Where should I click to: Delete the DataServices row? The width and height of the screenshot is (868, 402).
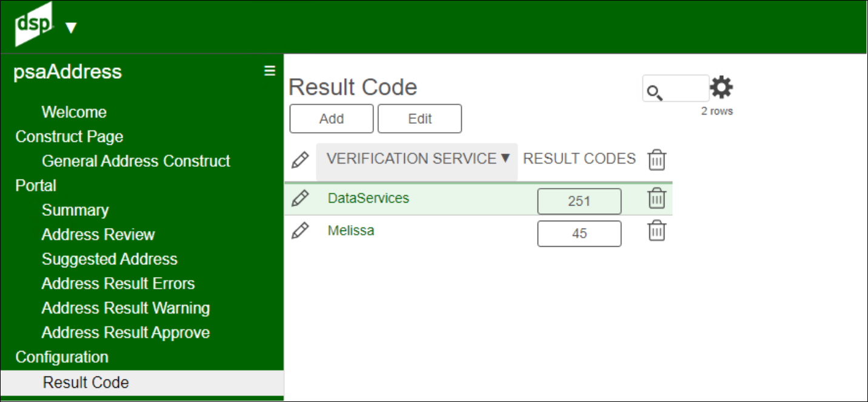coord(657,198)
